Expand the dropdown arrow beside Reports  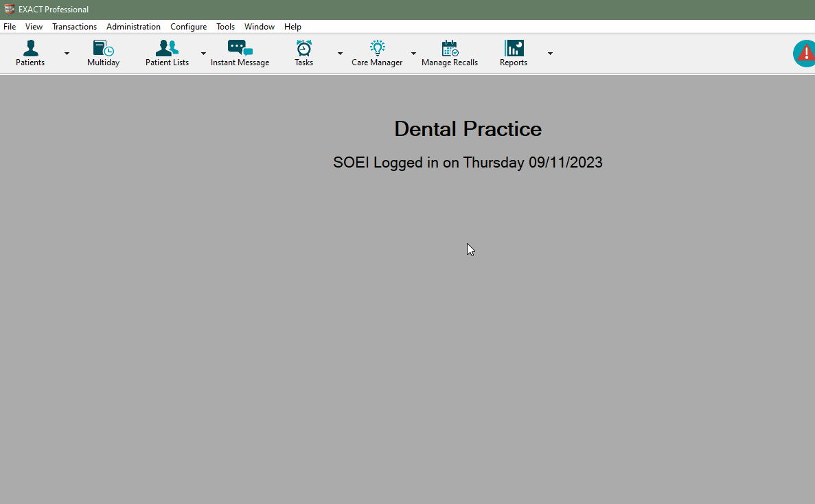pyautogui.click(x=550, y=54)
